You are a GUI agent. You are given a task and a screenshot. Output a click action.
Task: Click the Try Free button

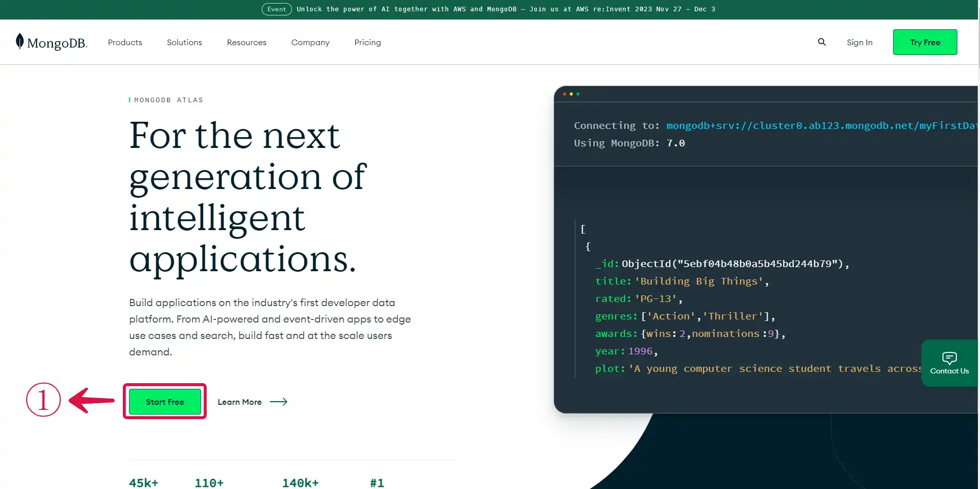tap(925, 42)
